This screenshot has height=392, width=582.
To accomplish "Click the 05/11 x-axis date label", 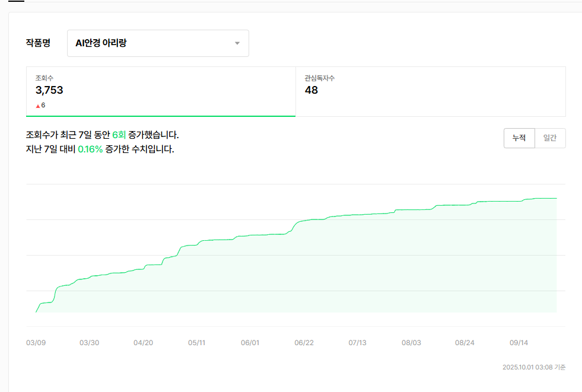I will coord(196,343).
